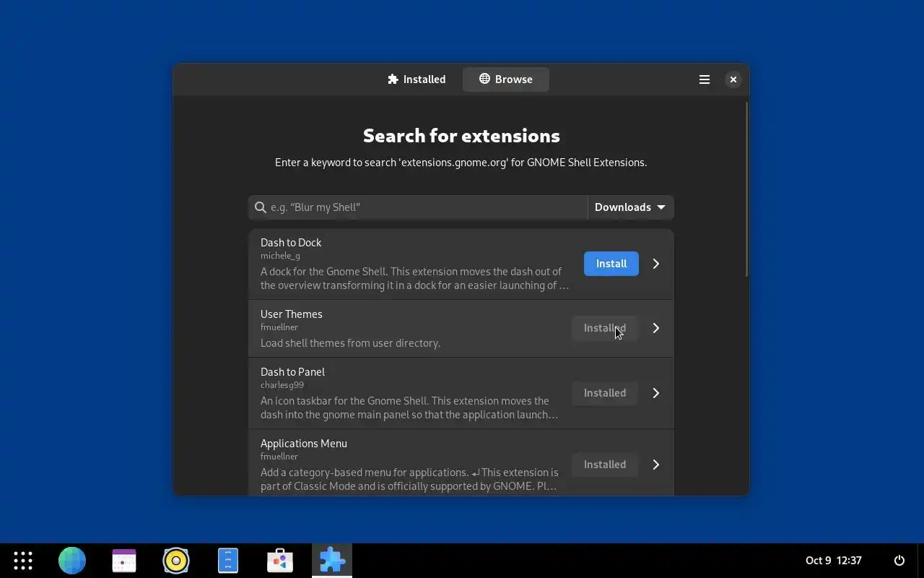
Task: Expand details chevron for Dash to Panel
Action: pos(655,393)
